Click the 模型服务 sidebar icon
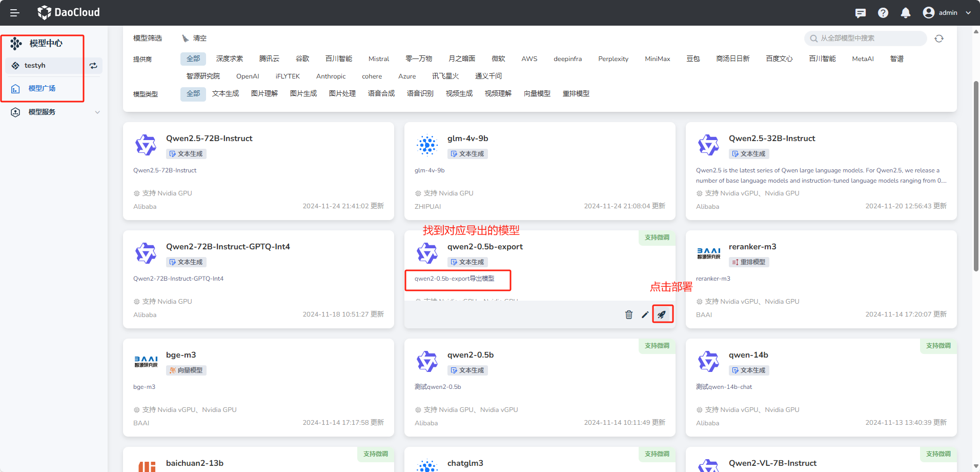 (x=15, y=112)
